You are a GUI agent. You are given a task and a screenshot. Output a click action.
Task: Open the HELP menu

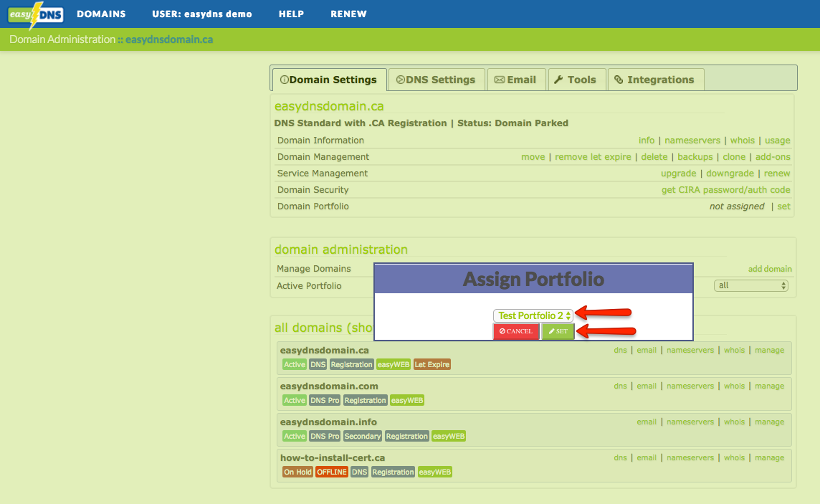click(x=291, y=14)
